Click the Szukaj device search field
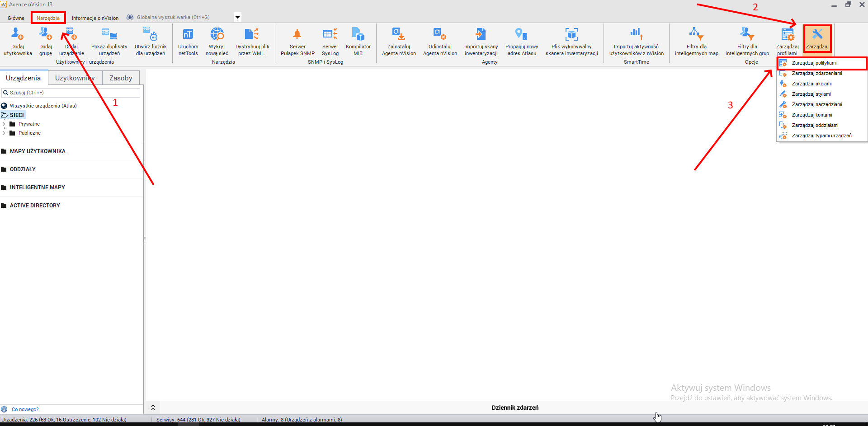Image resolution: width=868 pixels, height=426 pixels. click(72, 93)
